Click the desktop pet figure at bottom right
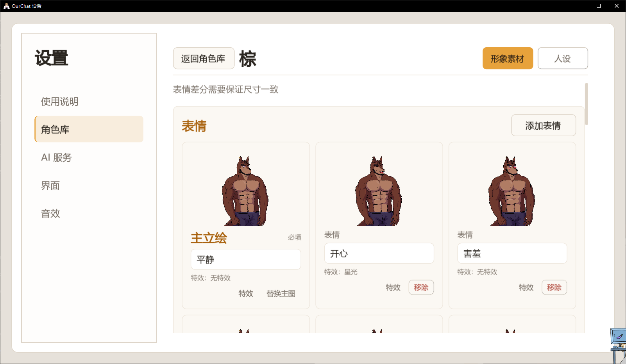Viewport: 626px width, 364px height. 618,346
